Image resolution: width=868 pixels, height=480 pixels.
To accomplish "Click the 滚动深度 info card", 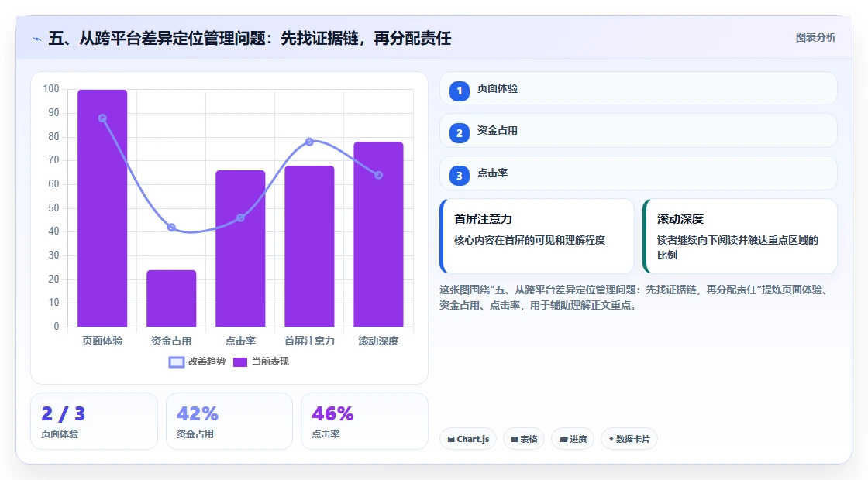I will [740, 236].
